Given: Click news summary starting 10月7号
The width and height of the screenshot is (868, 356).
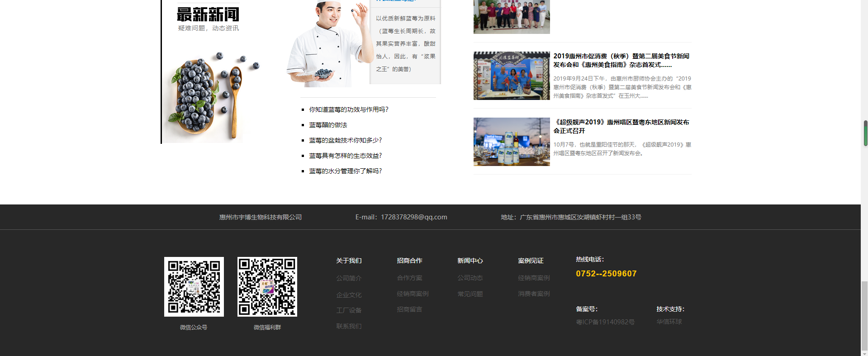Looking at the screenshot, I should (622, 149).
